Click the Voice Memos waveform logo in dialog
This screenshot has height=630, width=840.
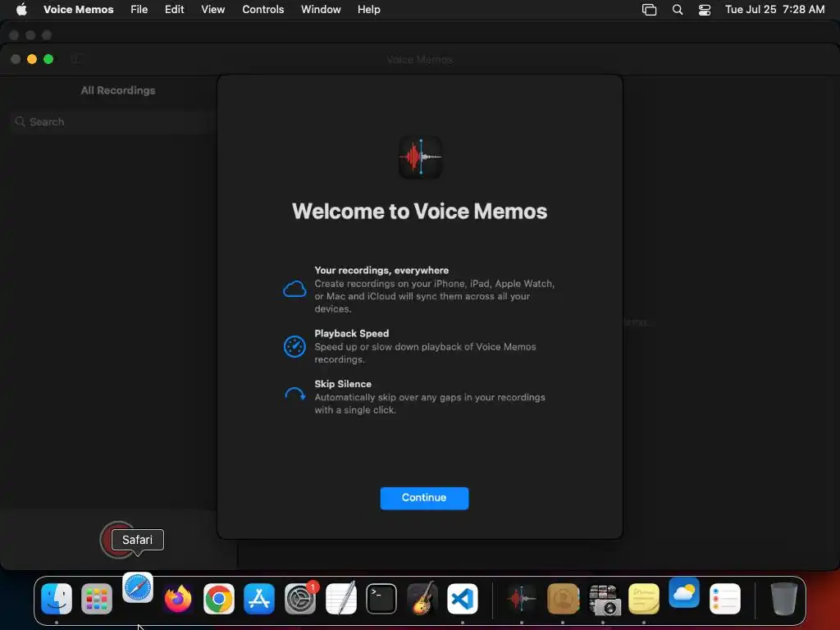421,157
